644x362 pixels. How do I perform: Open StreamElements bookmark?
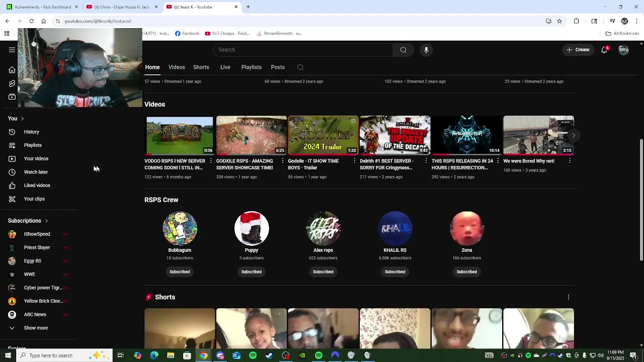(279, 34)
